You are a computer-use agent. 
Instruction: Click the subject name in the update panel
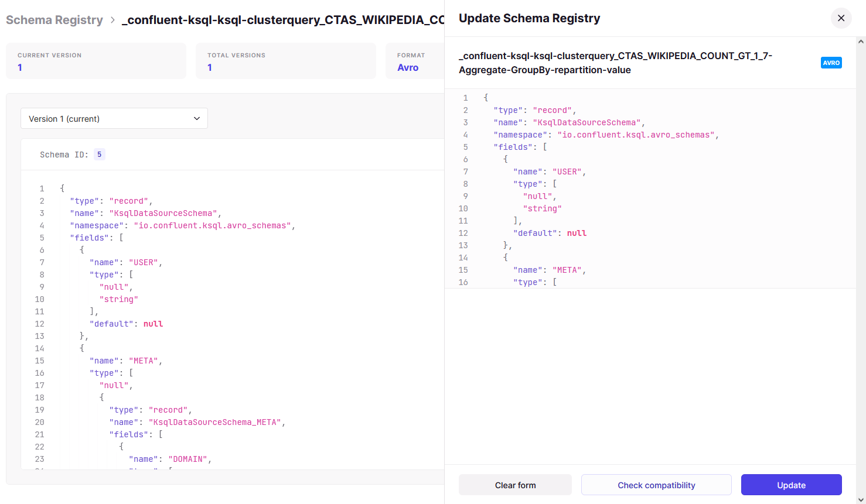[615, 63]
